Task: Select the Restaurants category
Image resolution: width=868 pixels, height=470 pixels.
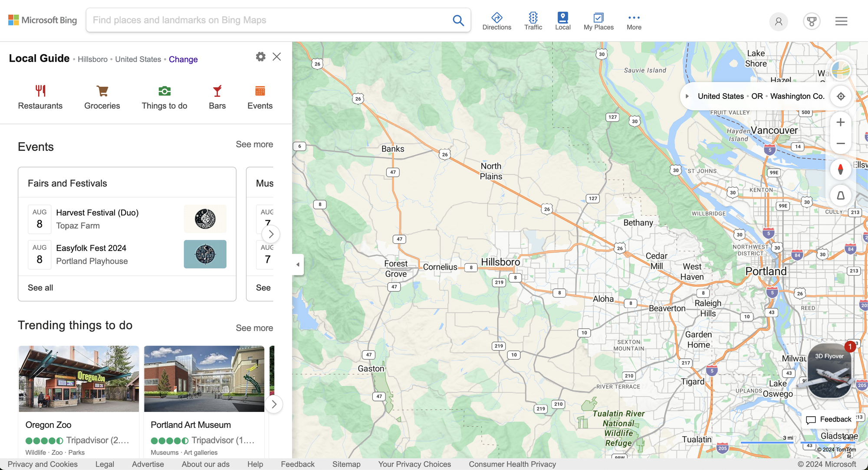Action: pyautogui.click(x=40, y=97)
